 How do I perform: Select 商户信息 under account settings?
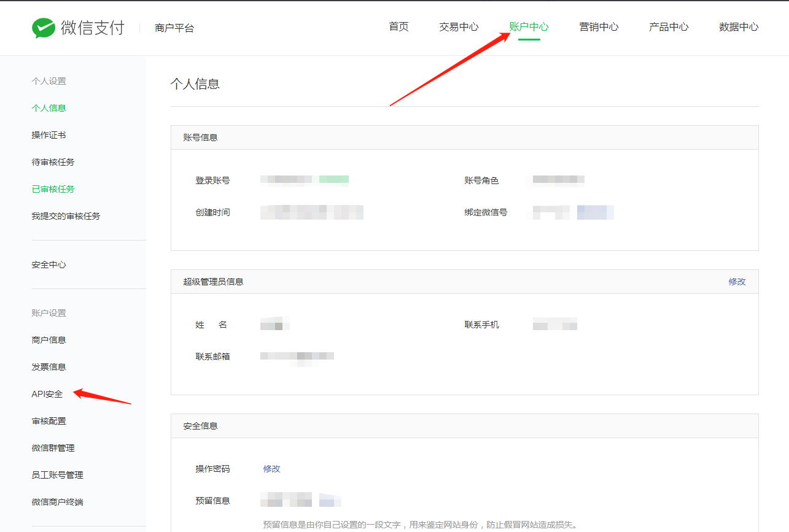point(49,339)
